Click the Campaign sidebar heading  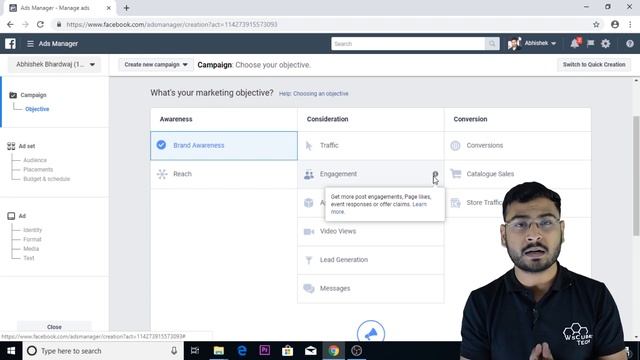[x=33, y=95]
